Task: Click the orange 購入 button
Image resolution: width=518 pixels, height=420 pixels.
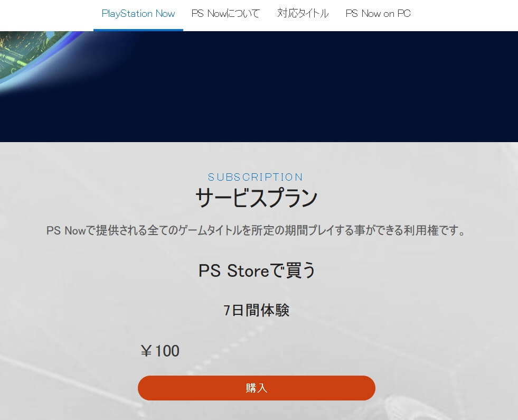Action: (x=256, y=388)
